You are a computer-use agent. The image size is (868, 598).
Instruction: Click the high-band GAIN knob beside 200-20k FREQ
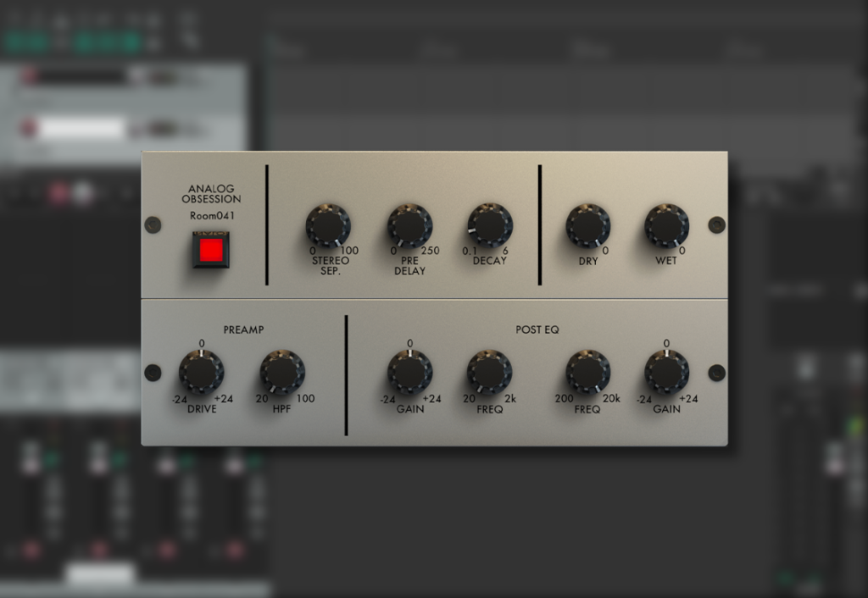click(x=666, y=373)
